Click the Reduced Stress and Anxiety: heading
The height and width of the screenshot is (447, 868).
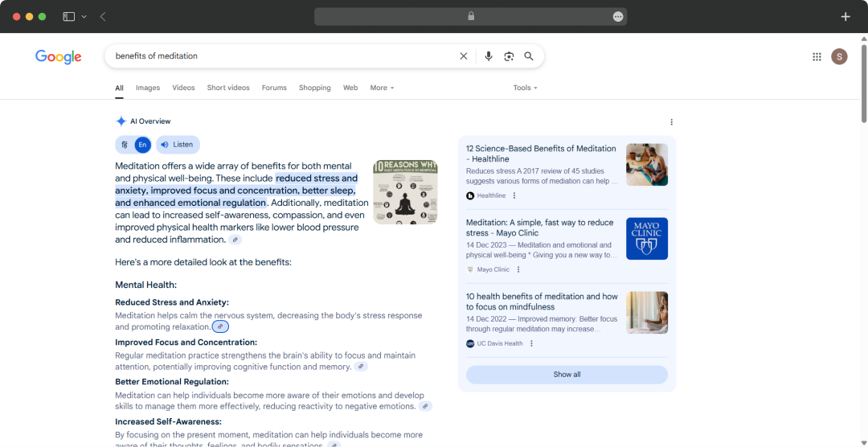(172, 302)
